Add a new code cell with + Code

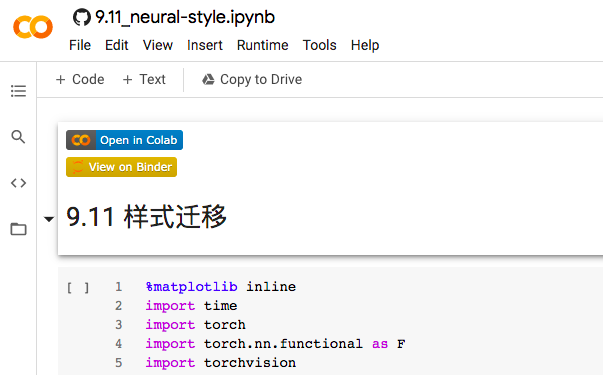click(80, 79)
